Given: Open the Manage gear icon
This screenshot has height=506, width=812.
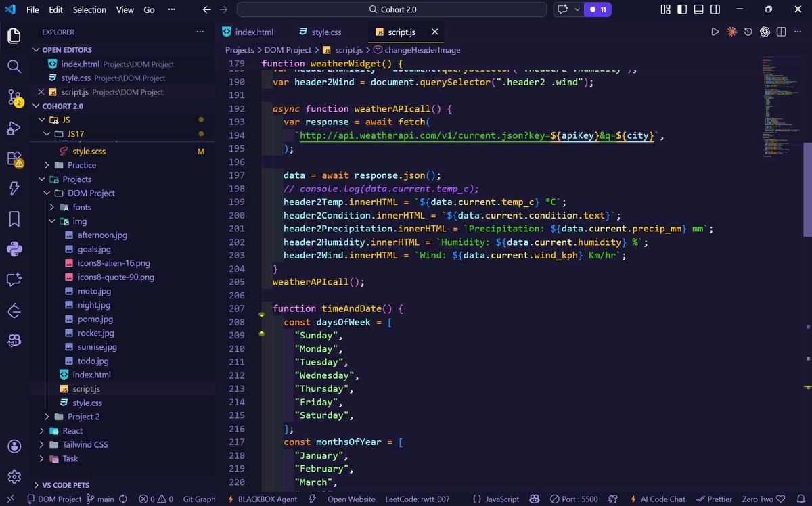Looking at the screenshot, I should 14,477.
